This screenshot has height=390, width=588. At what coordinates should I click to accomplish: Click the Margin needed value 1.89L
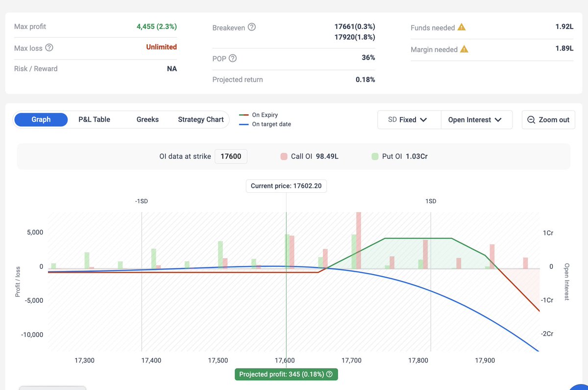(x=564, y=49)
